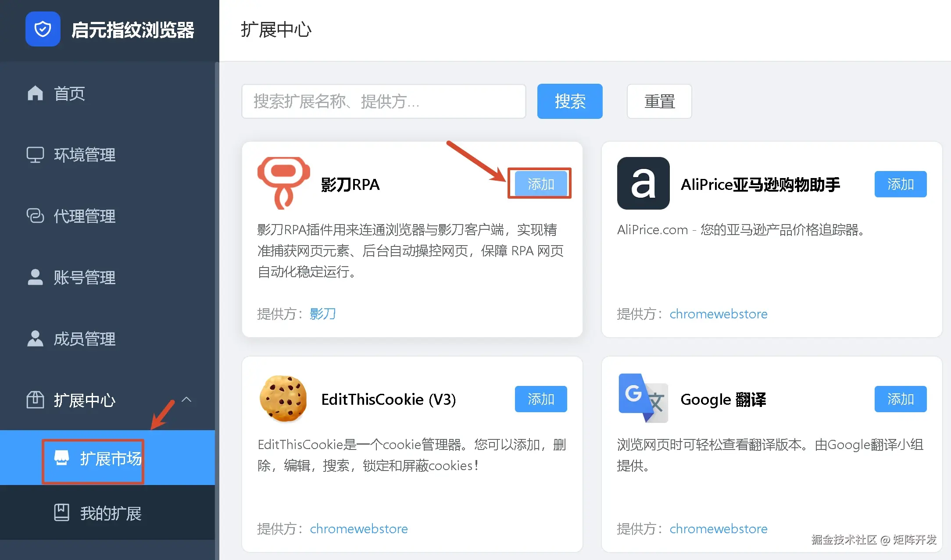Viewport: 951px width, 560px height.
Task: Click the 启元指纹浏览器 brand name
Action: point(133,30)
